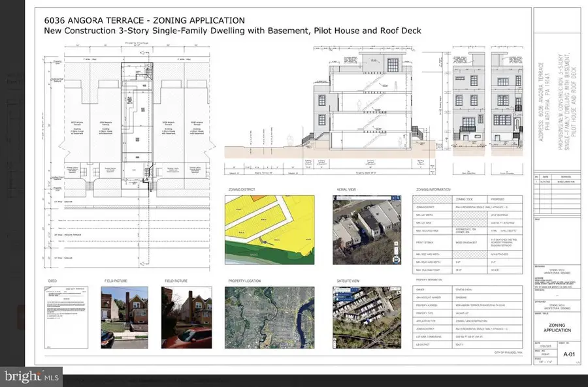Click 'ZONING APPLICATION' sheet title in title block
The image size is (588, 387).
click(x=557, y=328)
